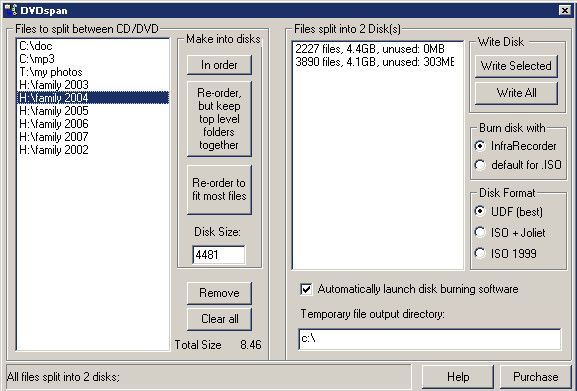Click into the Disk Size field showing 4481
This screenshot has width=577, height=391.
point(219,255)
